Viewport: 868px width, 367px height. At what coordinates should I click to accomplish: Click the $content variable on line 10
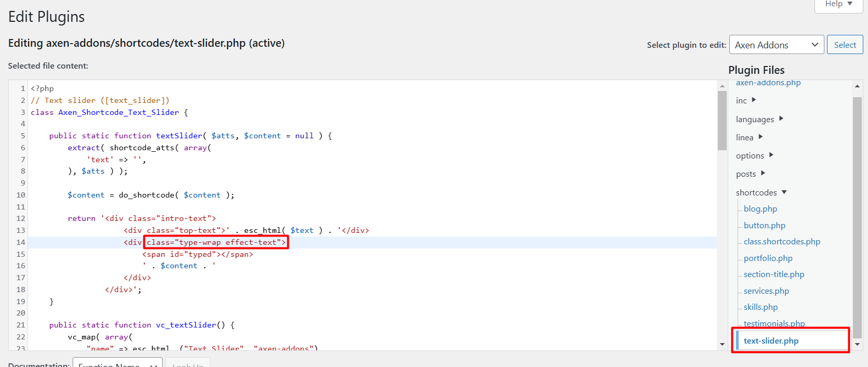pos(86,195)
